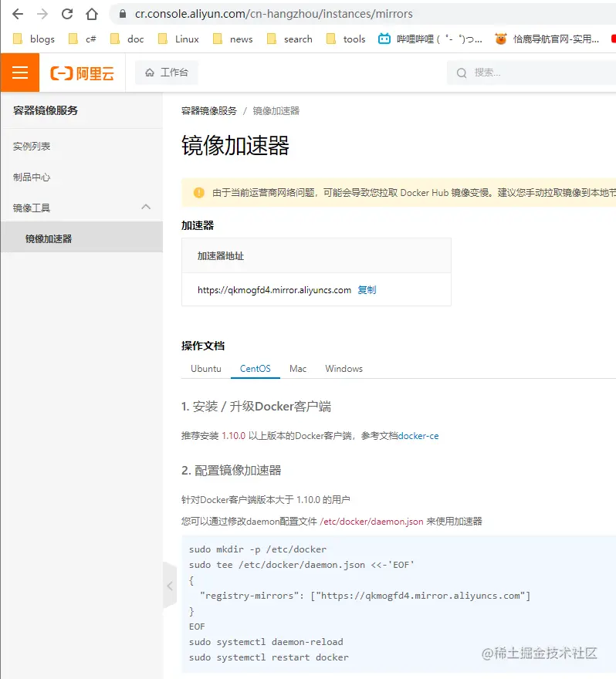Viewport: 616px width, 679px height.
Task: Open the docker-ce documentation link
Action: [418, 436]
